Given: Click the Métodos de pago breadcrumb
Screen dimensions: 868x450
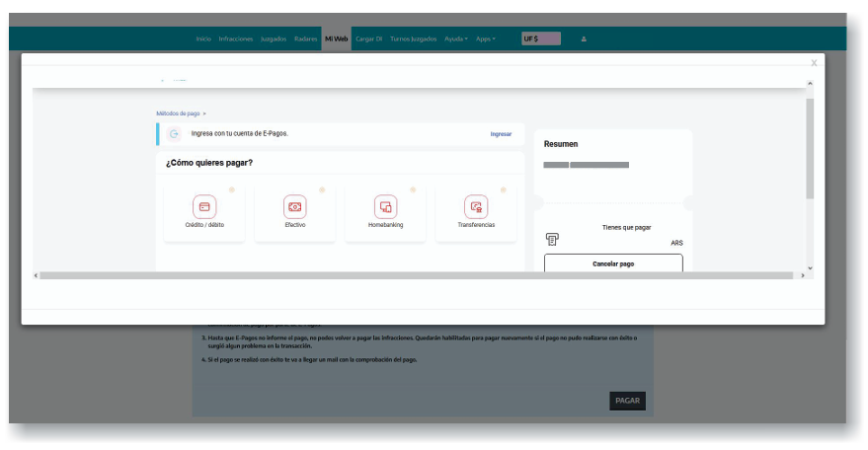Looking at the screenshot, I should coord(178,113).
